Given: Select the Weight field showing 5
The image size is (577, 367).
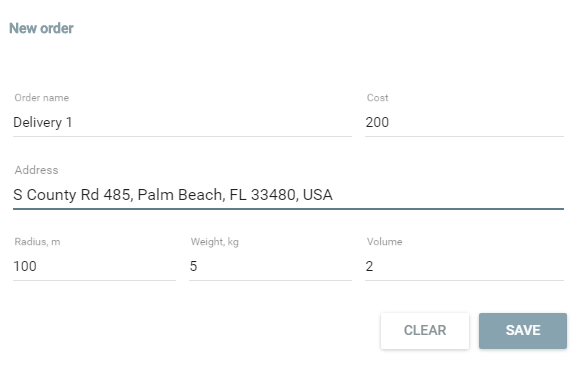Looking at the screenshot, I should (x=270, y=266).
